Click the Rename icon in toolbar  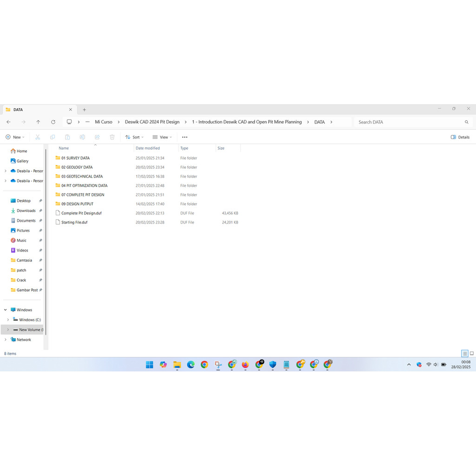[82, 137]
